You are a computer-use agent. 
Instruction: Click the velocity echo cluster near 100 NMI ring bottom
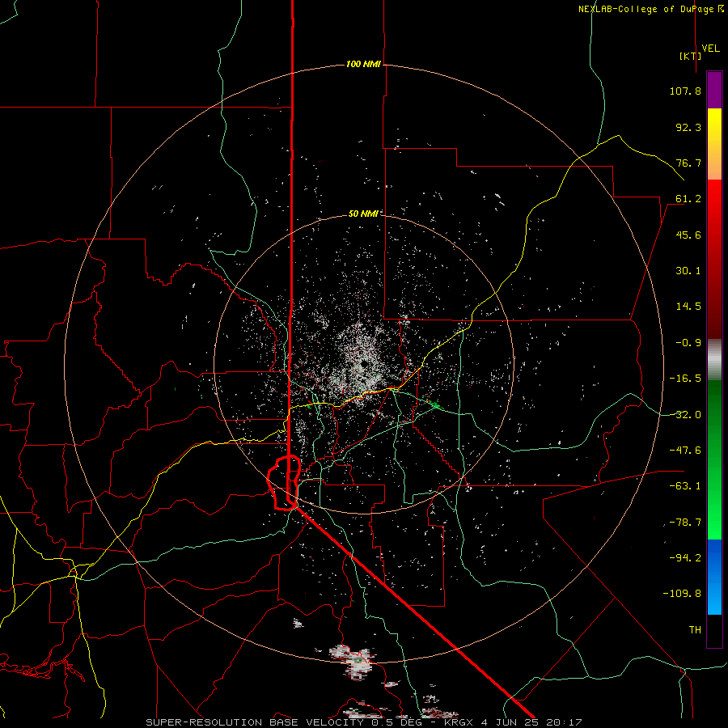pyautogui.click(x=353, y=661)
